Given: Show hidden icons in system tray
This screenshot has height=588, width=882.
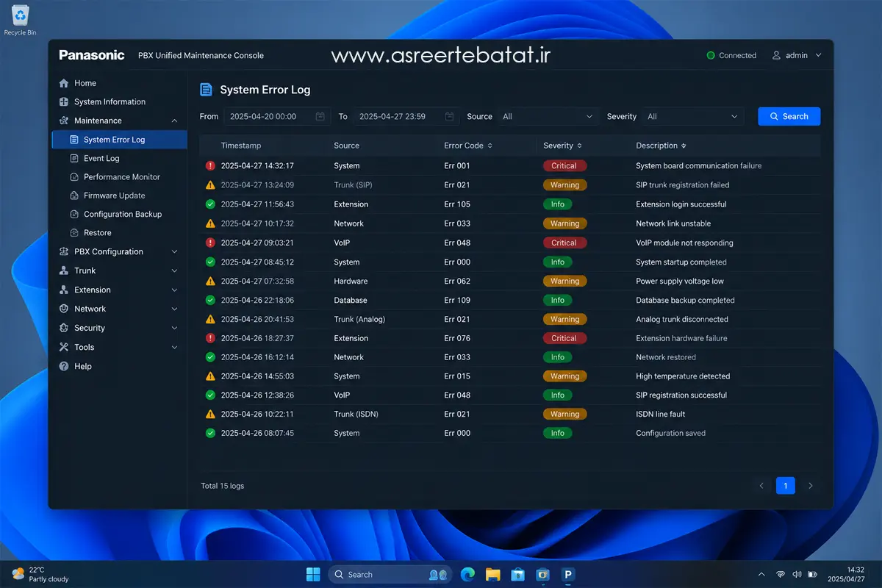Looking at the screenshot, I should point(761,574).
